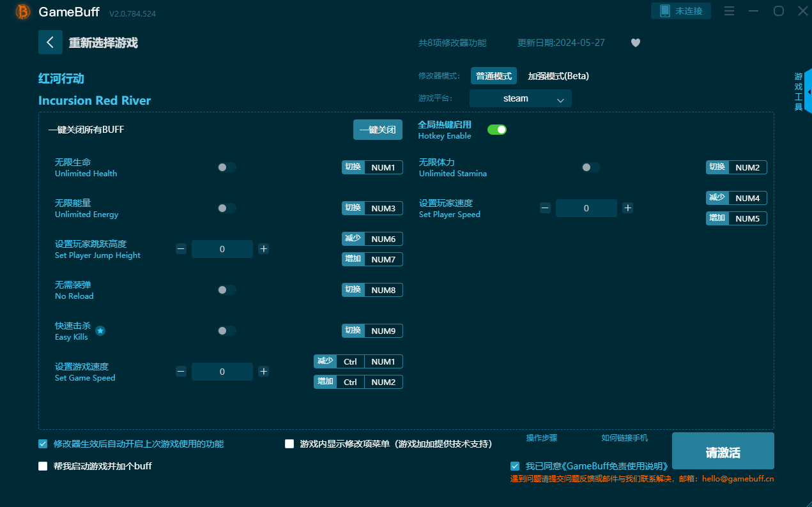Image resolution: width=812 pixels, height=507 pixels.
Task: Toggle Easy Kills switch
Action: click(x=227, y=331)
